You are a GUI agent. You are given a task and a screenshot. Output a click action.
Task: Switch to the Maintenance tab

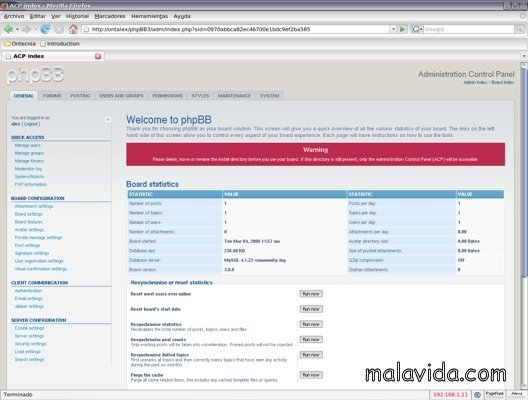tap(234, 96)
